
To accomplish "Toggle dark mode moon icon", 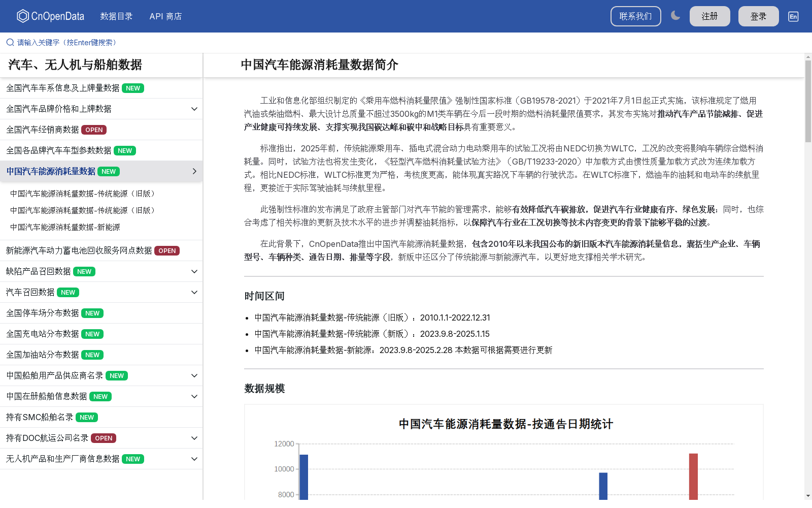I will (675, 16).
